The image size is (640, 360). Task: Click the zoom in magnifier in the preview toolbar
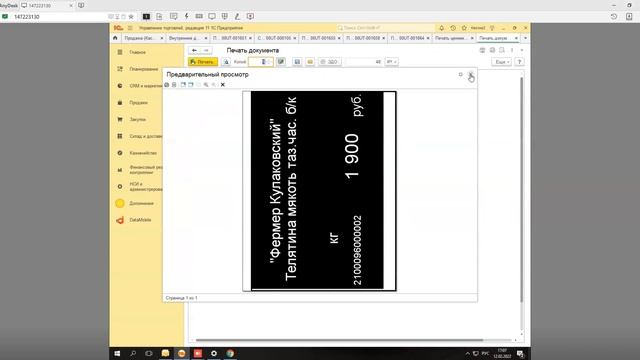(x=206, y=84)
